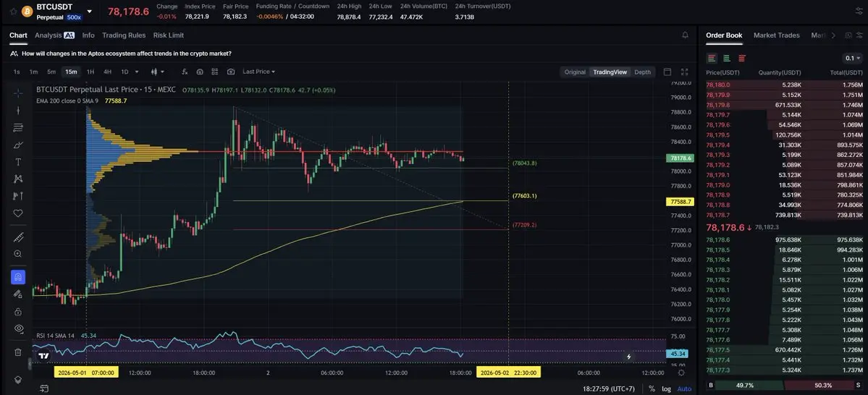
Task: Open the 0.1 order book precision dropdown
Action: pyautogui.click(x=853, y=58)
